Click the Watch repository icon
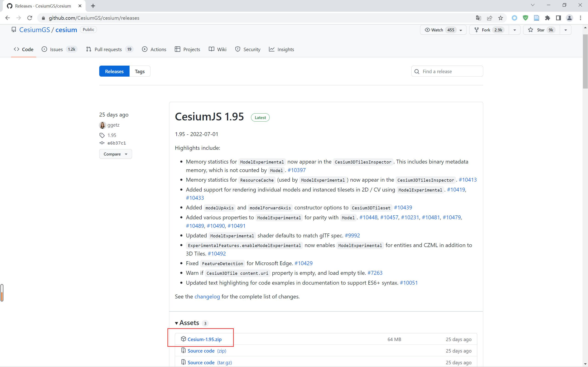Image resolution: width=588 pixels, height=367 pixels. (427, 30)
